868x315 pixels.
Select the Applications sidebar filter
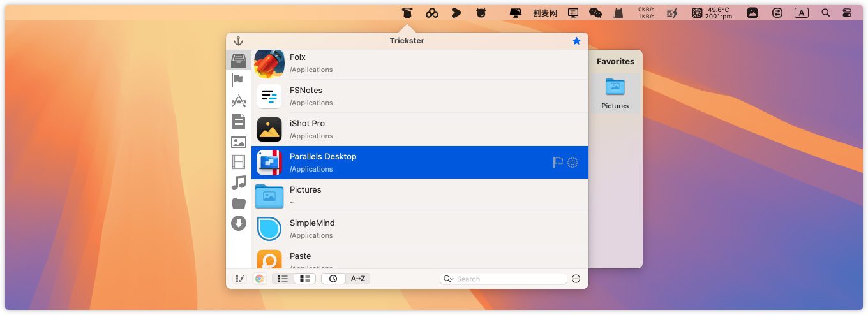point(239,101)
